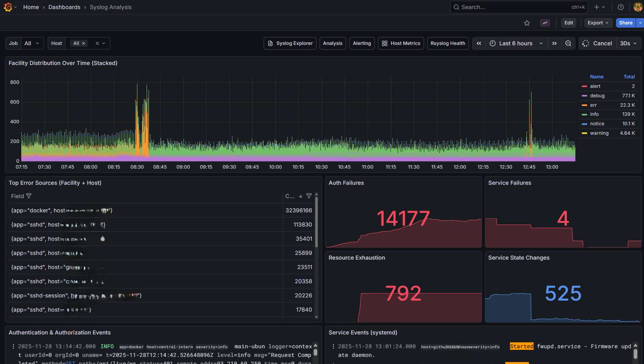Open the 30s refresh interval dropdown
Viewport: 644px width, 364px height.
[x=628, y=43]
